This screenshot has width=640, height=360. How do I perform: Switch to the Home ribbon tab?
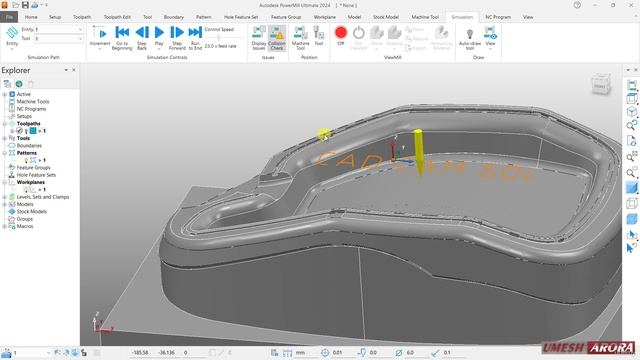(31, 17)
